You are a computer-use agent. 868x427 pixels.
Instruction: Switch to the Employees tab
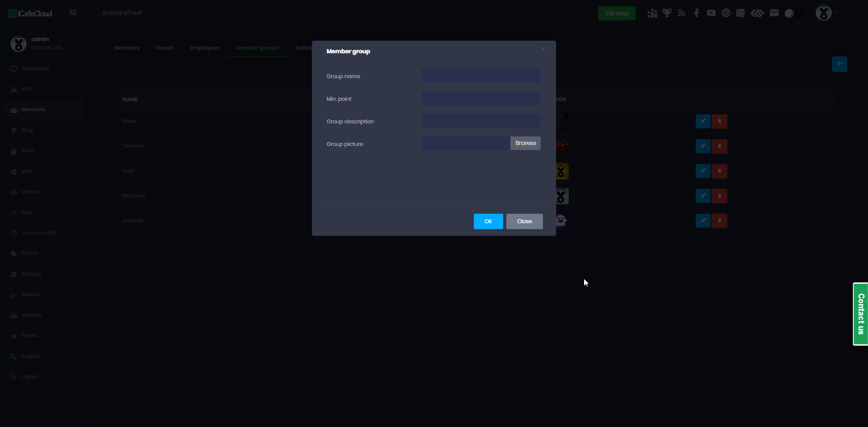[205, 48]
